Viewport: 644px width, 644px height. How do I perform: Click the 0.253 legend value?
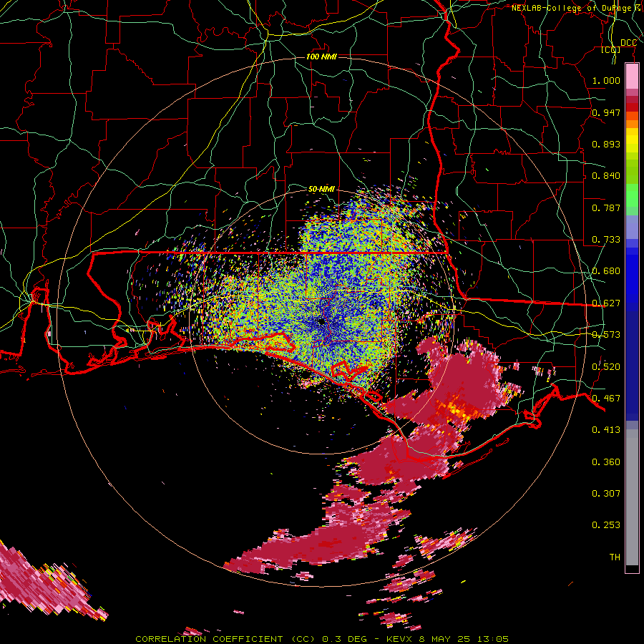point(606,525)
